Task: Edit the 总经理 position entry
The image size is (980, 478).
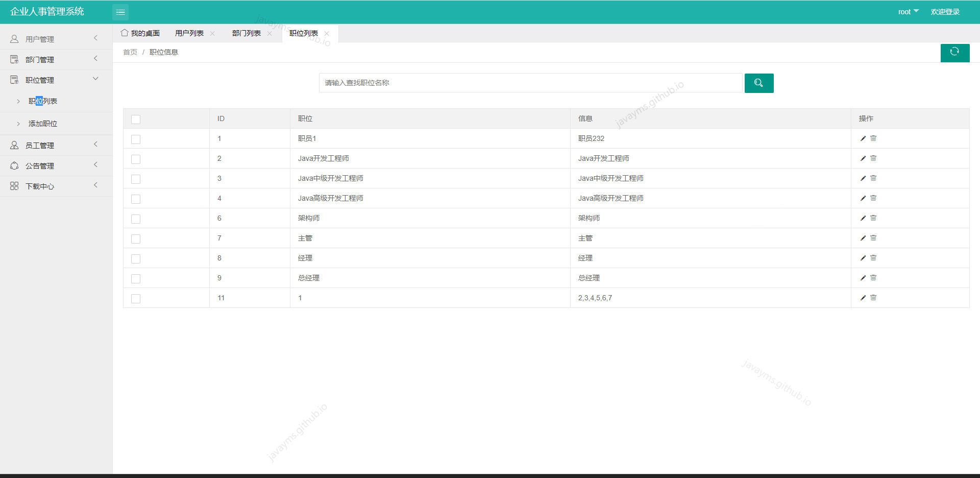Action: point(863,278)
